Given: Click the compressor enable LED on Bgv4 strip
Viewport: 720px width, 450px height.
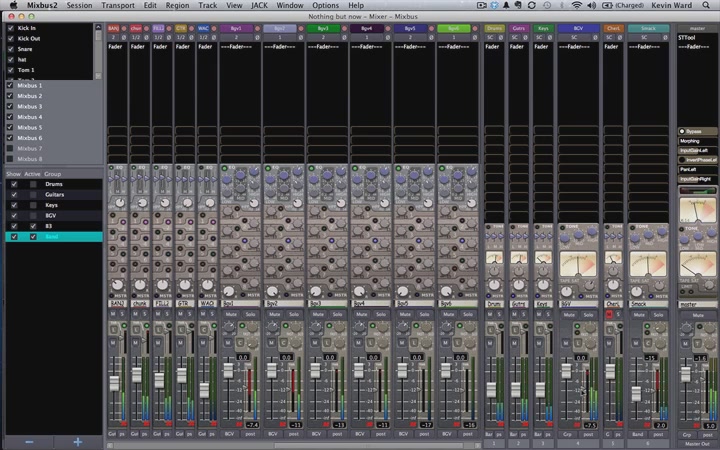Looking at the screenshot, I should tap(372, 326).
